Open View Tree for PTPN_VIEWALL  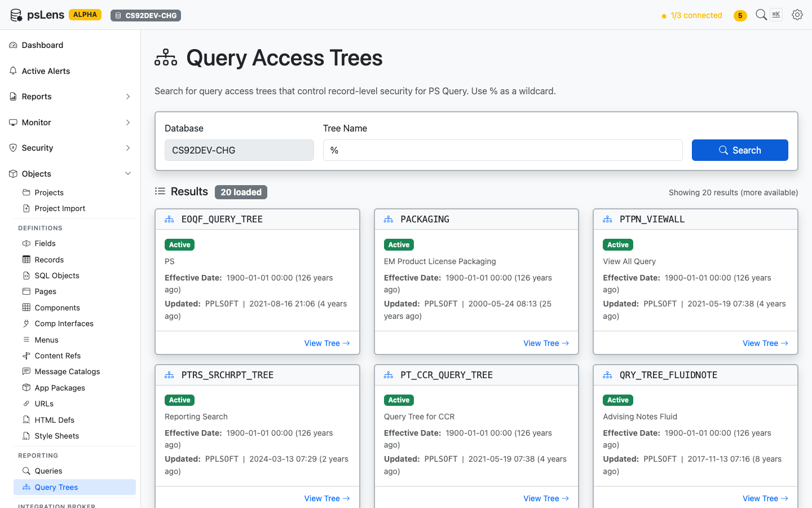pyautogui.click(x=765, y=343)
